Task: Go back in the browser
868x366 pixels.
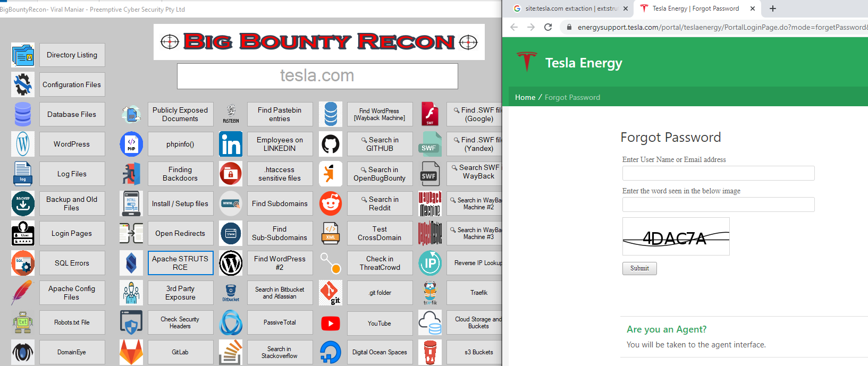Action: coord(513,27)
